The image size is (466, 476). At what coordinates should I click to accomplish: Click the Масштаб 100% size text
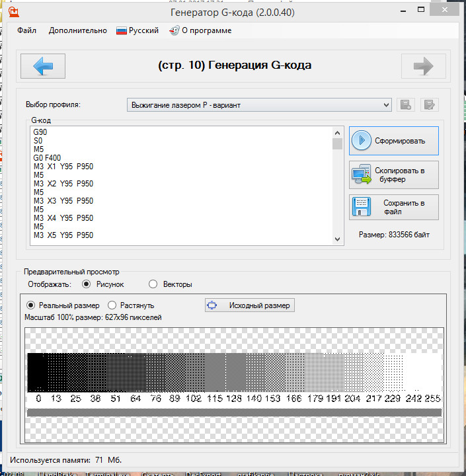[93, 317]
